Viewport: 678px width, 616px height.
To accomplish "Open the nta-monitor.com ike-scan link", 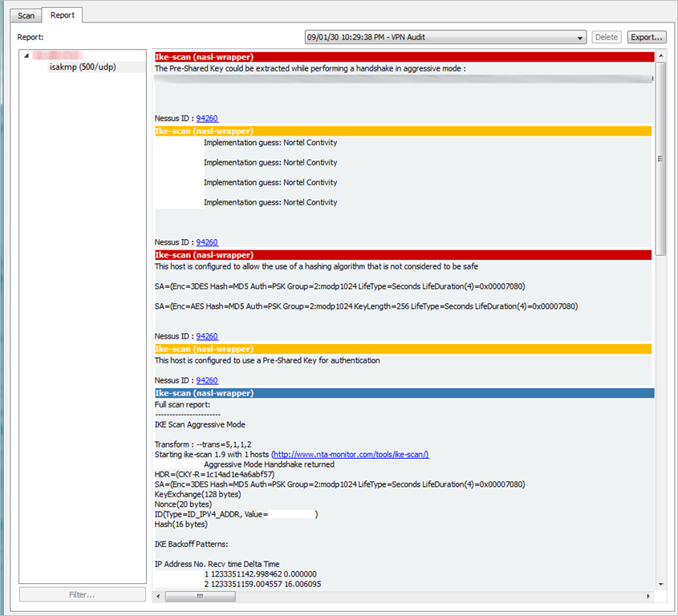I will pyautogui.click(x=351, y=454).
